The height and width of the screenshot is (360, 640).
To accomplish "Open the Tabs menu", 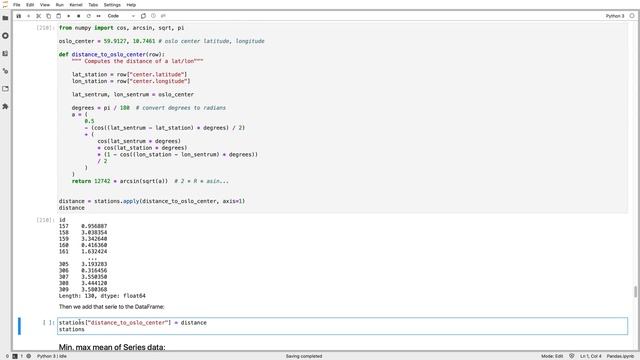I will point(93,5).
